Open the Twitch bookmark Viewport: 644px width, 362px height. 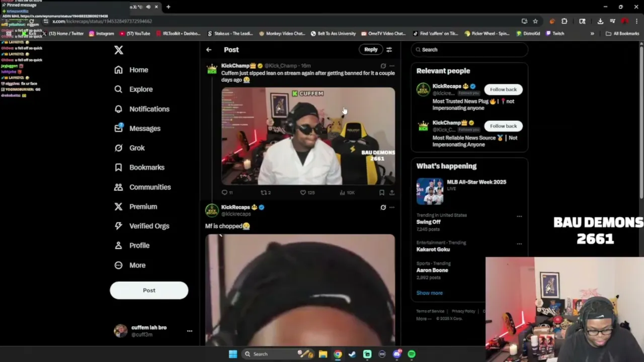555,34
